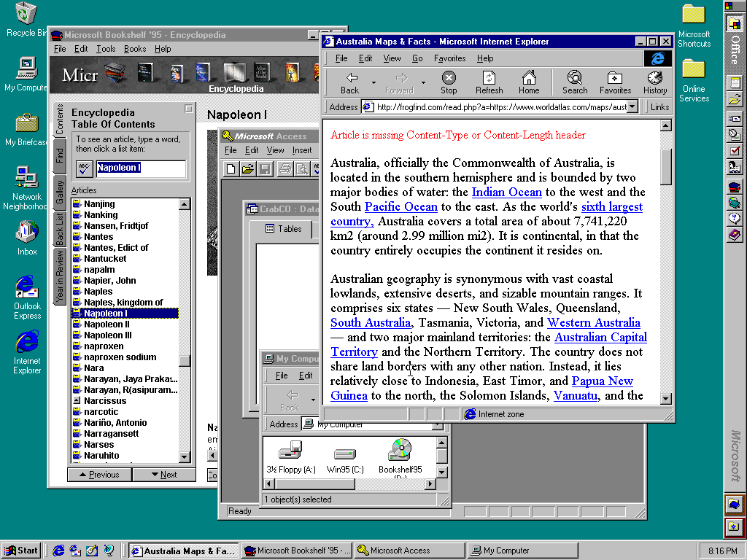The image size is (747, 560).
Task: Click the New Message icon on Office bar
Action: click(735, 119)
